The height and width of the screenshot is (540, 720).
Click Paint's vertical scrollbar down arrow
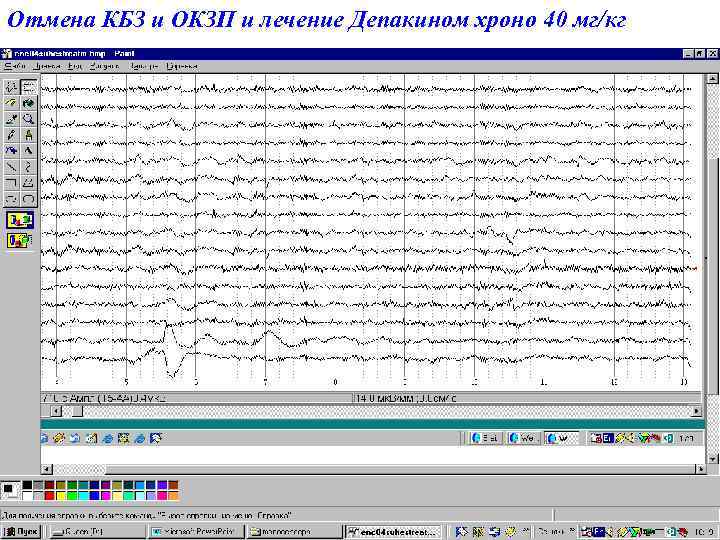[x=713, y=458]
